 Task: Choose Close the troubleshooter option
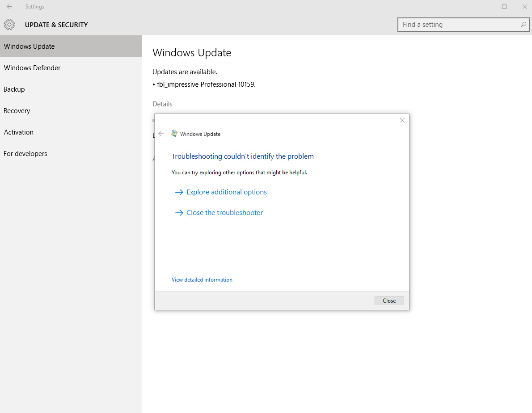[x=224, y=213]
